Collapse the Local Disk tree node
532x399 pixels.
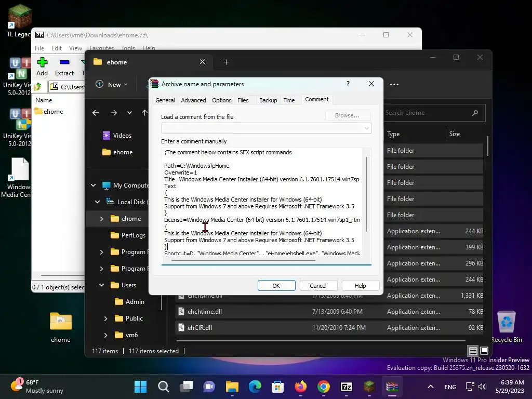(97, 202)
